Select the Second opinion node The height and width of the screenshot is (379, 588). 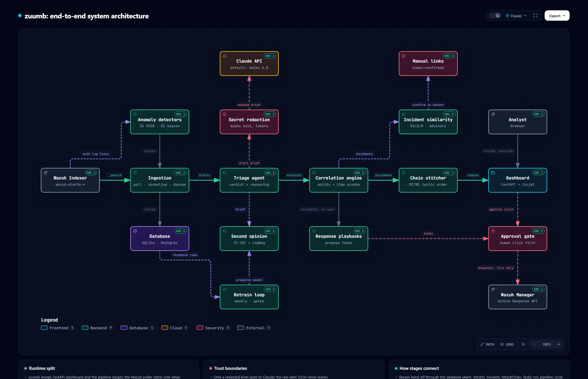coord(249,239)
